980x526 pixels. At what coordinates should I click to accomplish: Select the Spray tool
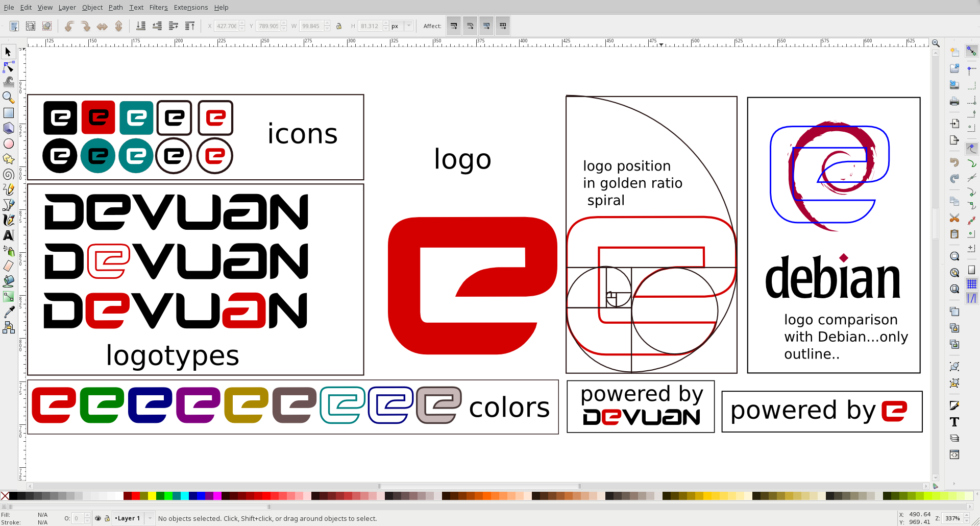point(8,251)
